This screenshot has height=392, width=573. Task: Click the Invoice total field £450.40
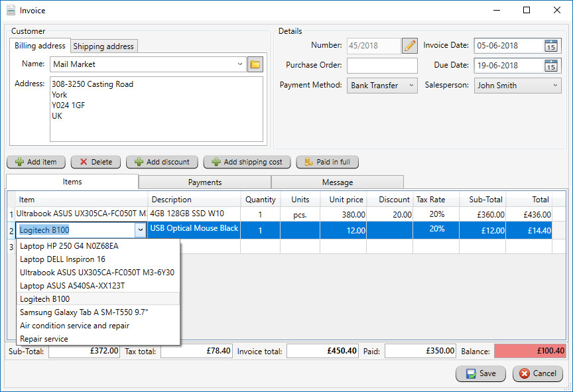[322, 351]
